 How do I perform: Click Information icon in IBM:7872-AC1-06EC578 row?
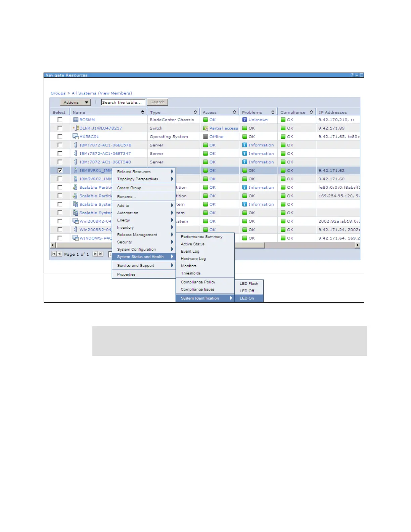point(245,145)
